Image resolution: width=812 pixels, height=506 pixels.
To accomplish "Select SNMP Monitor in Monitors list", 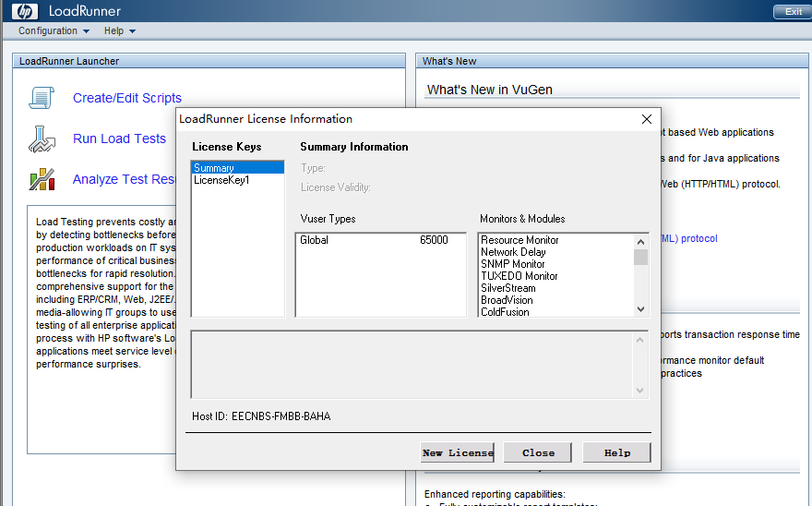I will [x=513, y=264].
